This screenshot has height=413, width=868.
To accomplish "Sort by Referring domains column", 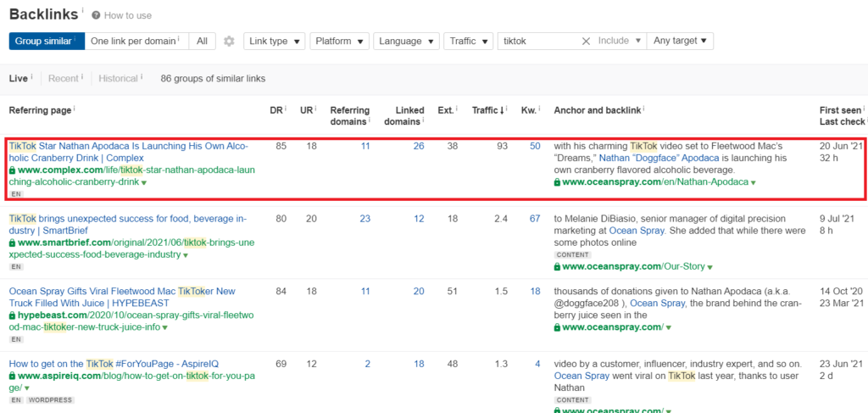I will click(350, 115).
